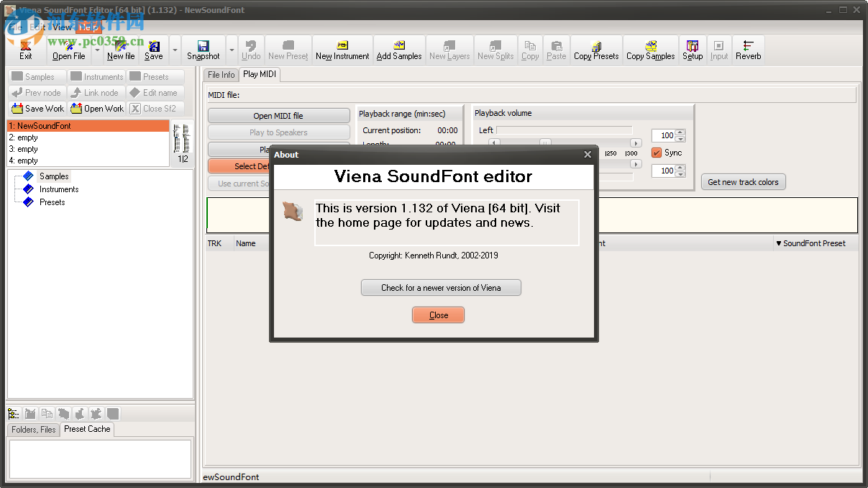
Task: Open the Reverb settings icon
Action: point(748,49)
